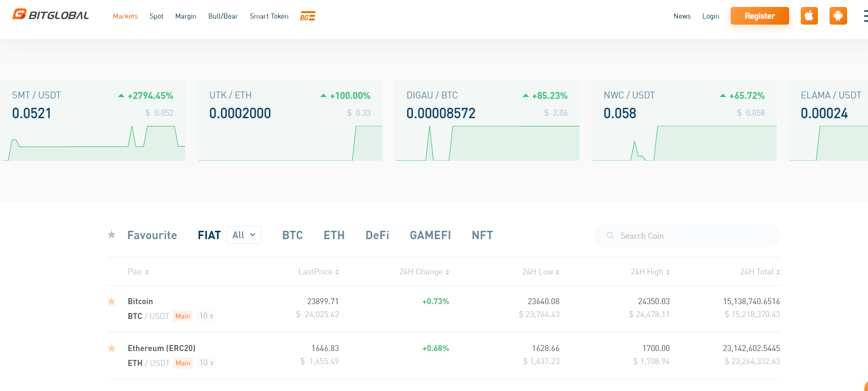Open the BG token icon in navbar
The height and width of the screenshot is (391, 868).
pyautogui.click(x=308, y=16)
